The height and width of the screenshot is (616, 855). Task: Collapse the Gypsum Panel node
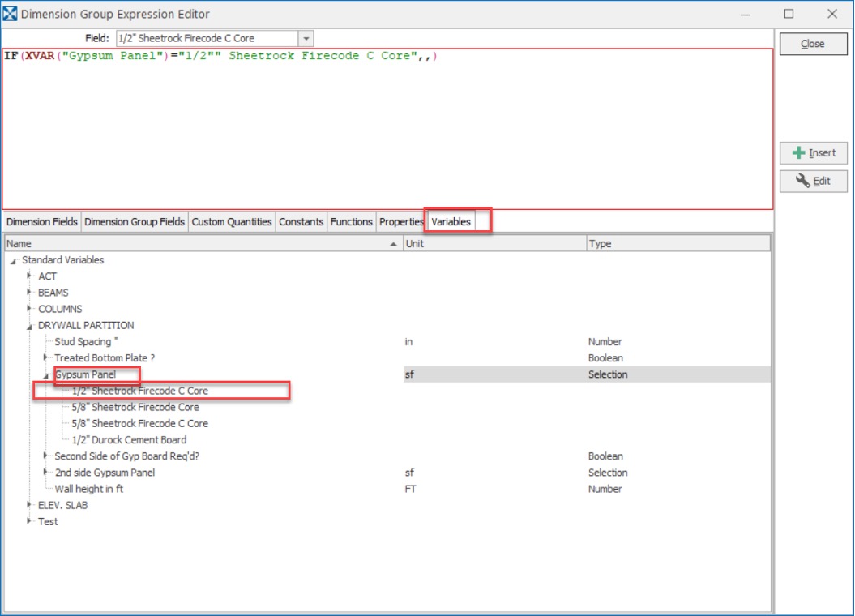(x=46, y=375)
